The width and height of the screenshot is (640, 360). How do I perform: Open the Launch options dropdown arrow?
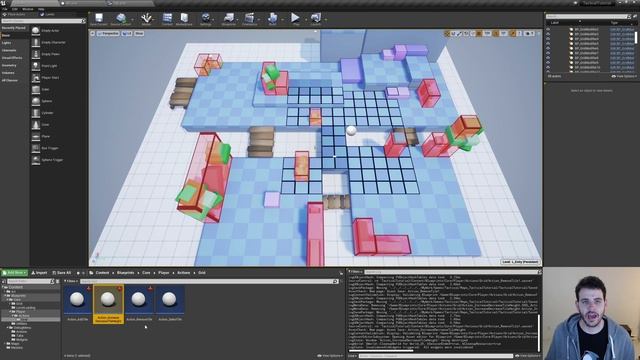click(325, 19)
